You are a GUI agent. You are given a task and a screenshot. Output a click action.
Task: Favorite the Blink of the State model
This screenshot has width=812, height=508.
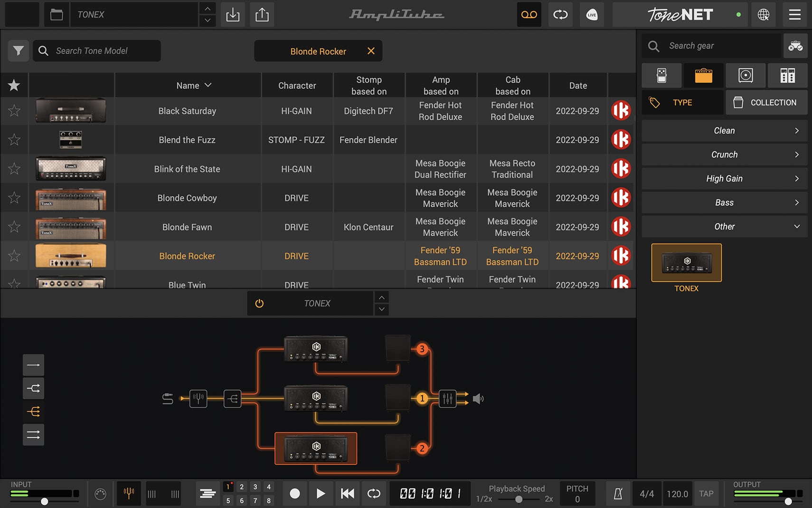[x=14, y=169]
